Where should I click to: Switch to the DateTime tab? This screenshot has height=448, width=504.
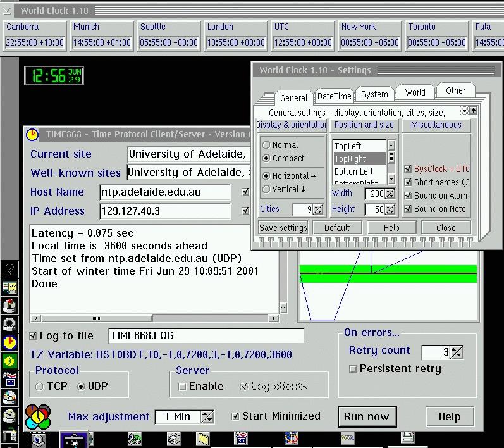[335, 96]
